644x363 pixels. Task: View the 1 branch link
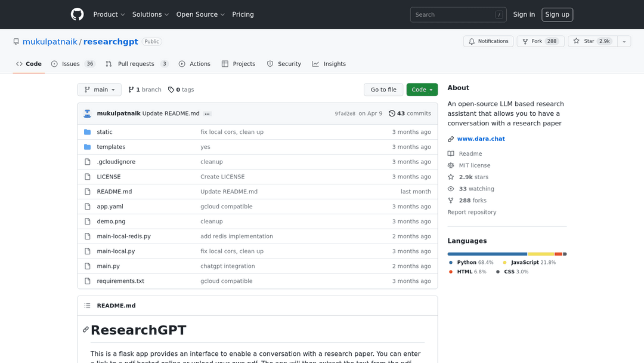(x=144, y=90)
